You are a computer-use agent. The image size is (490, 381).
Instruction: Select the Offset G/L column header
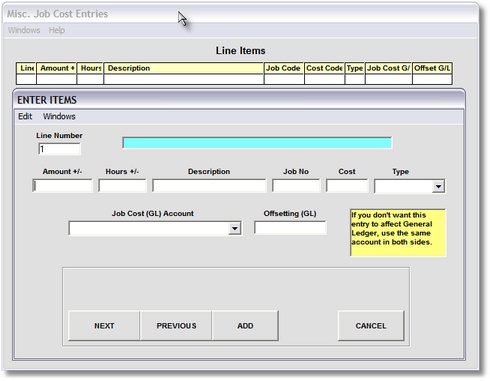coord(432,68)
